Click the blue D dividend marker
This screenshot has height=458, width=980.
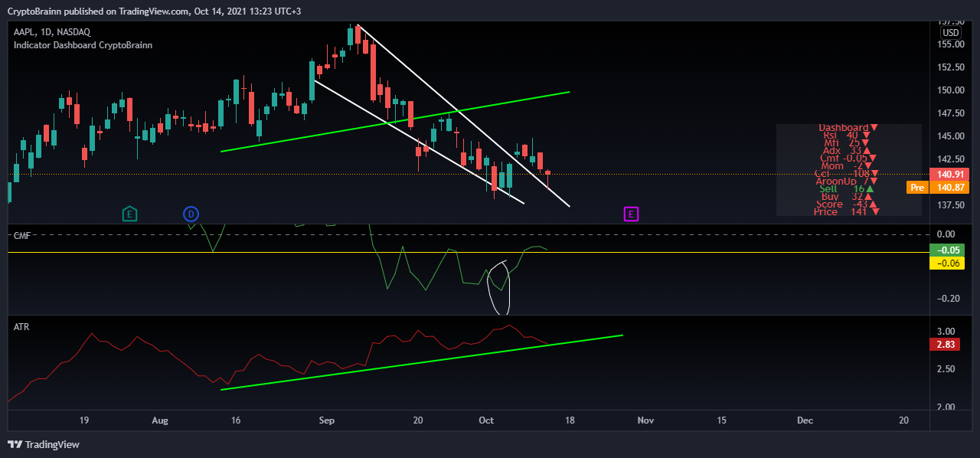[191, 214]
